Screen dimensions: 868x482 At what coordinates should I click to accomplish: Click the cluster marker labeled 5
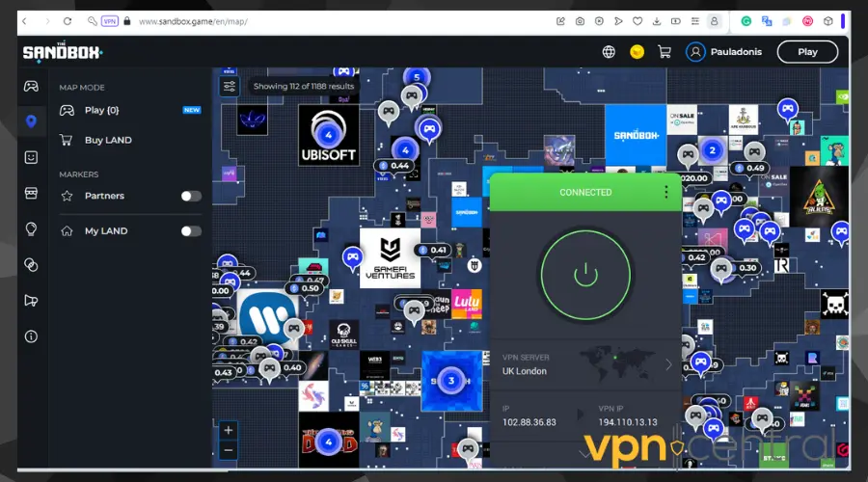click(x=417, y=77)
